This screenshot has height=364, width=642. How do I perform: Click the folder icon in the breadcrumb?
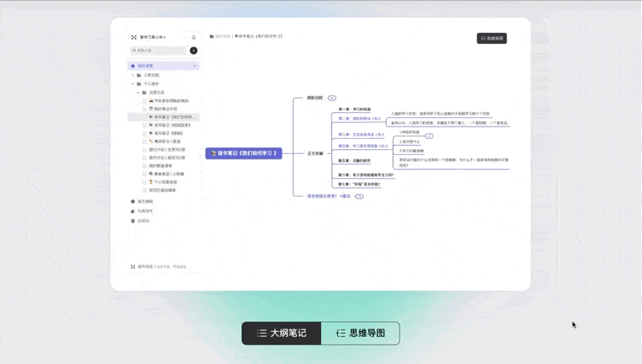click(212, 37)
